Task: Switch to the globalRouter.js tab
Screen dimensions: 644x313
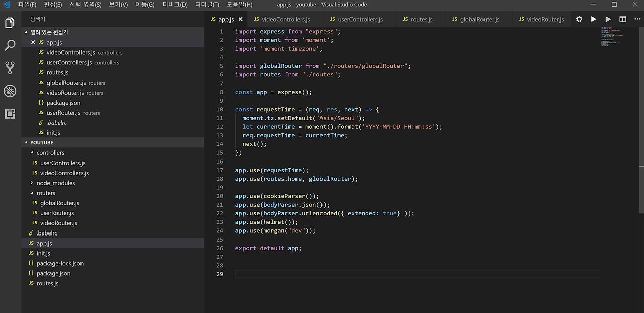Action: click(479, 19)
